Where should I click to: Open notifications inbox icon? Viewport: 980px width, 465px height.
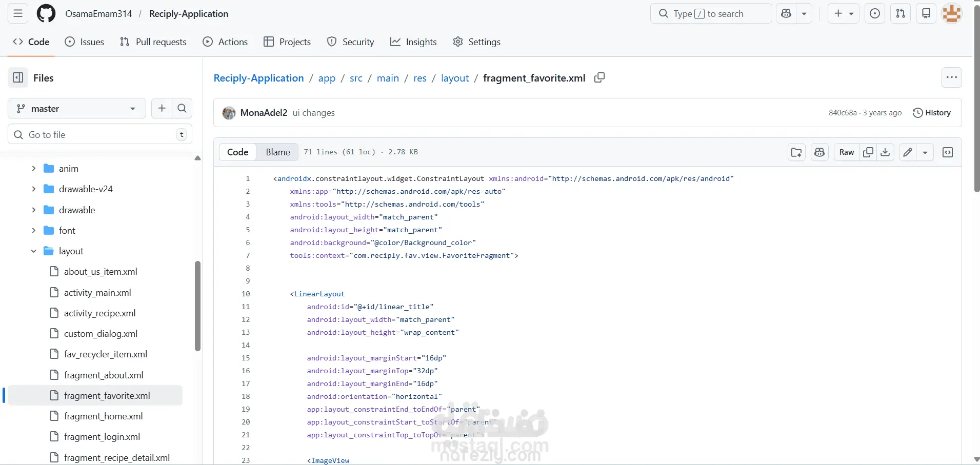tap(926, 13)
